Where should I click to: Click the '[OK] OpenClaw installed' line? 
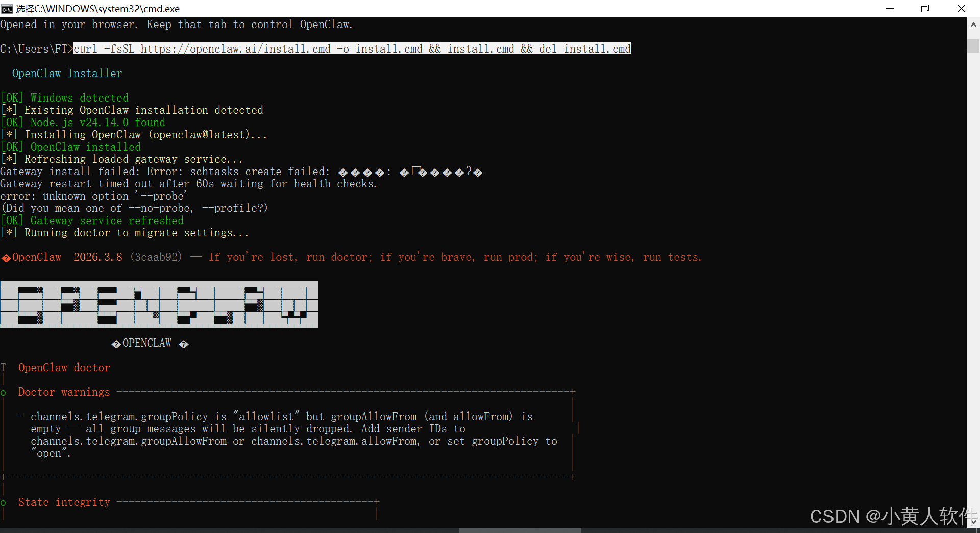[x=70, y=147]
